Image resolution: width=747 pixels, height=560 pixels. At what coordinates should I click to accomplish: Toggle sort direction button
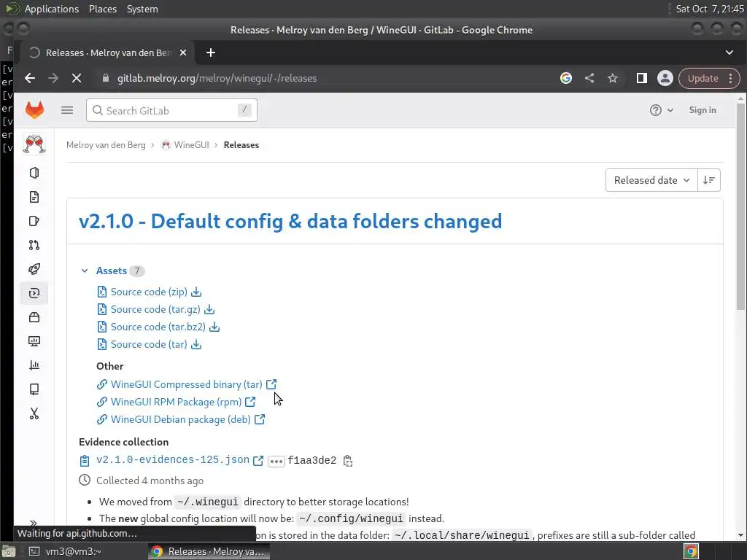[709, 180]
